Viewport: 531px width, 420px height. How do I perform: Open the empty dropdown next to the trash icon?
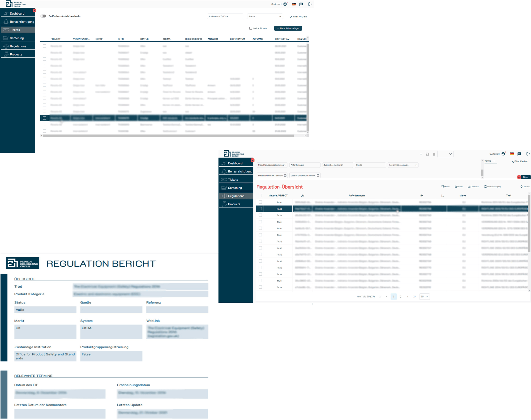pos(446,154)
